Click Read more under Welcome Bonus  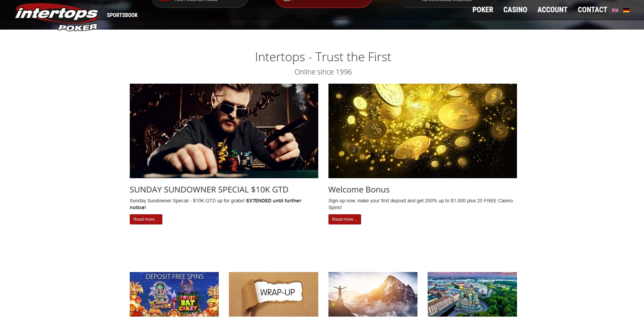pyautogui.click(x=345, y=219)
